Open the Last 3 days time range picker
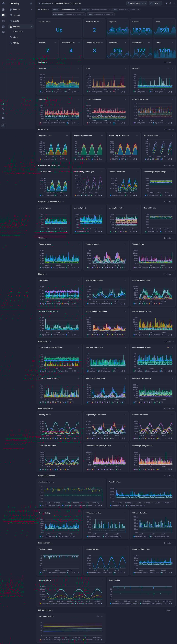177x644 pixels. 137,3
